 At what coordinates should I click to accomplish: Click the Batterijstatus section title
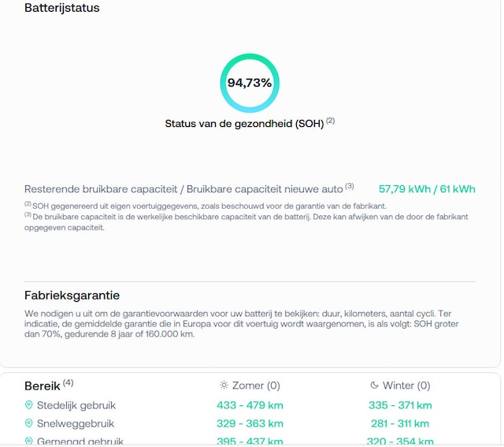point(62,8)
